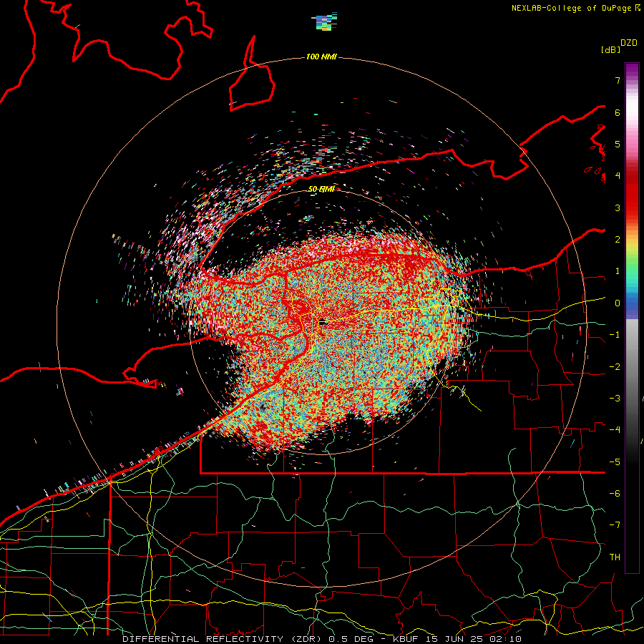Click the -6 value on color scale

615,494
